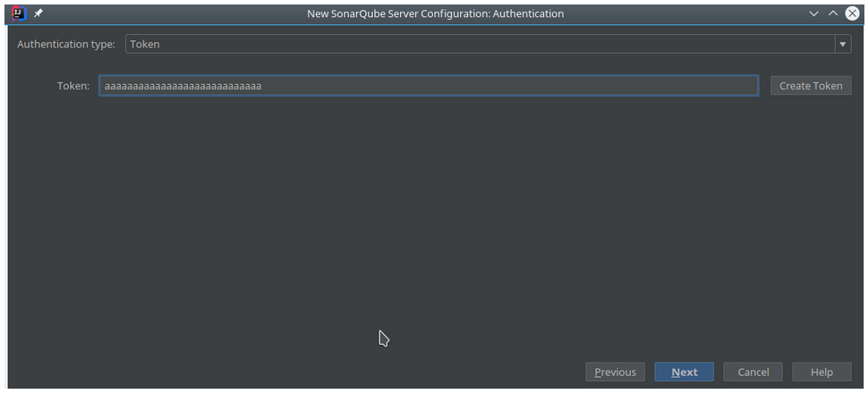868x394 pixels.
Task: Go back with the Previous button
Action: point(615,372)
